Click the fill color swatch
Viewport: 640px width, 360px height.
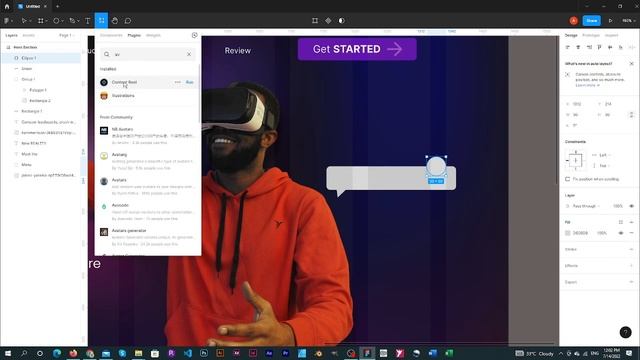point(568,233)
